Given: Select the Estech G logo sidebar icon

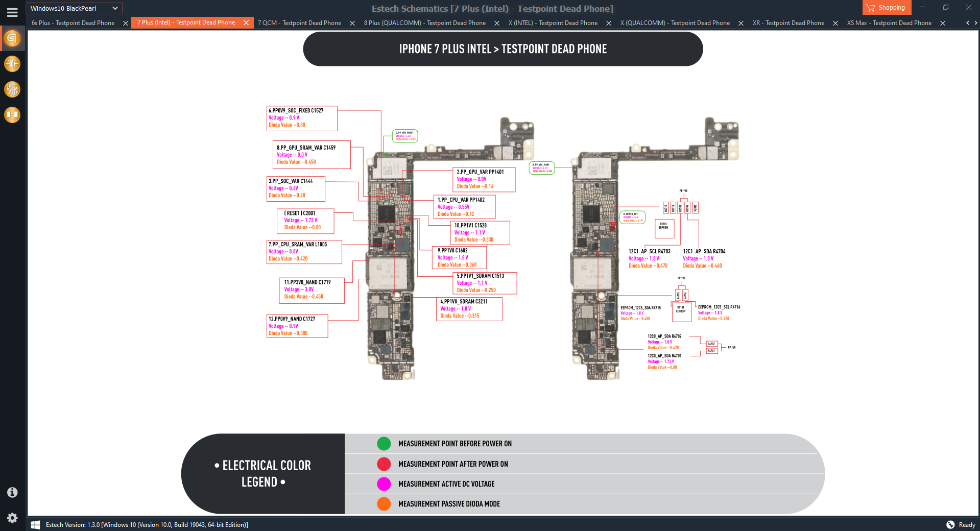Looking at the screenshot, I should 12,38.
